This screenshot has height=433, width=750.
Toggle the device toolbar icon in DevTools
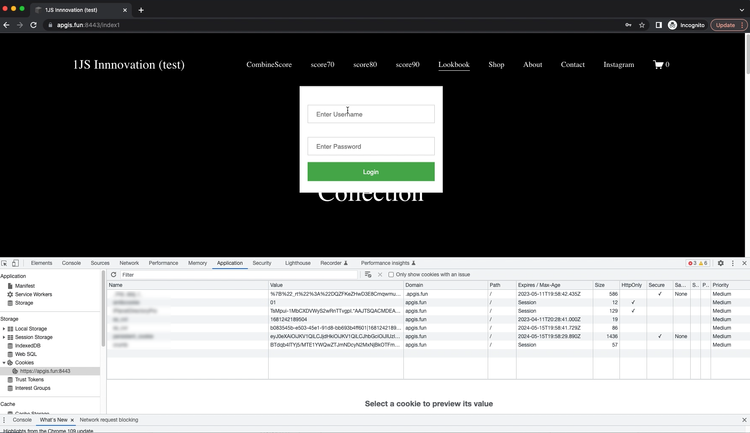click(x=15, y=263)
